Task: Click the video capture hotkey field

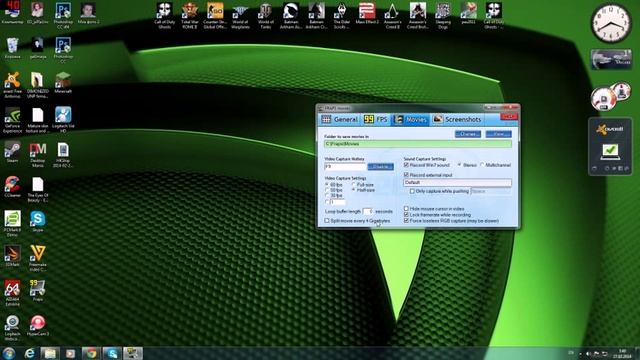Action: point(345,167)
